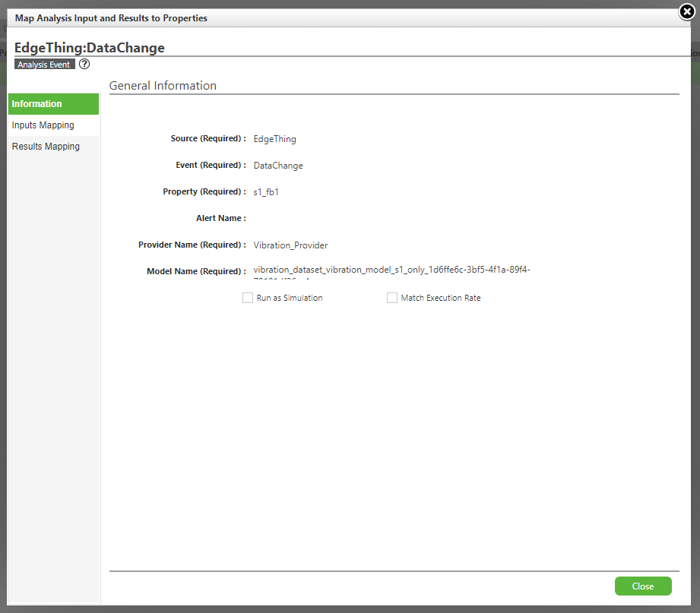Click the s1_fb1 property value

pyautogui.click(x=265, y=192)
